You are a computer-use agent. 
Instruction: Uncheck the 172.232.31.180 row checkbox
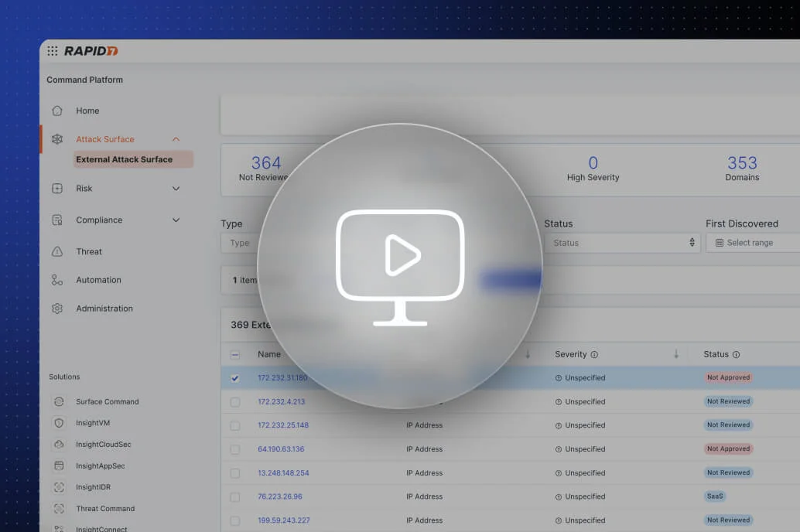coord(235,378)
